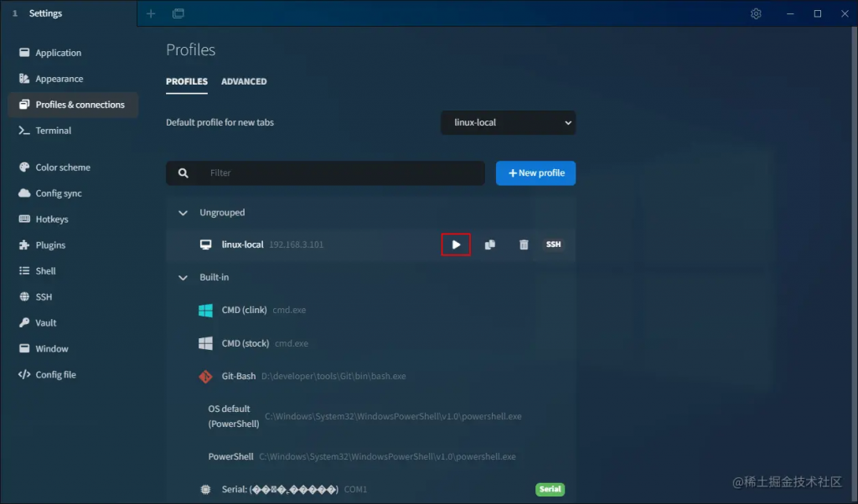Select the CMD (stock) profile row
The width and height of the screenshot is (858, 504).
coord(371,343)
